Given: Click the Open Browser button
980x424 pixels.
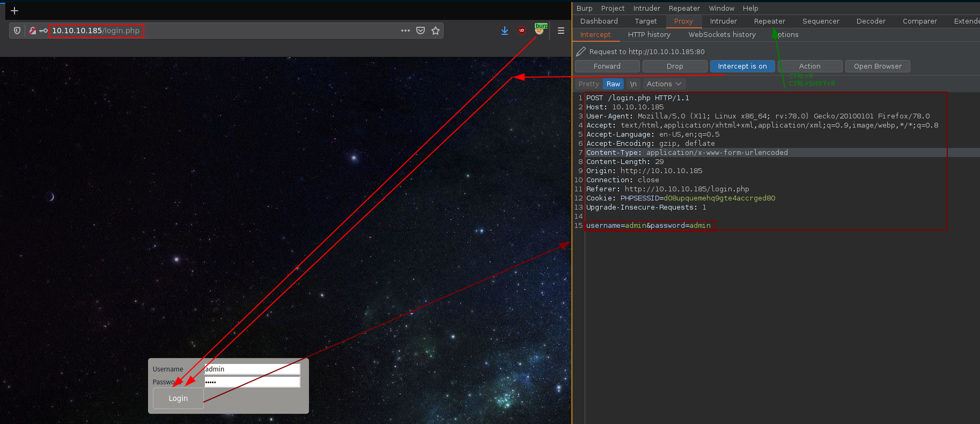Looking at the screenshot, I should [x=878, y=66].
